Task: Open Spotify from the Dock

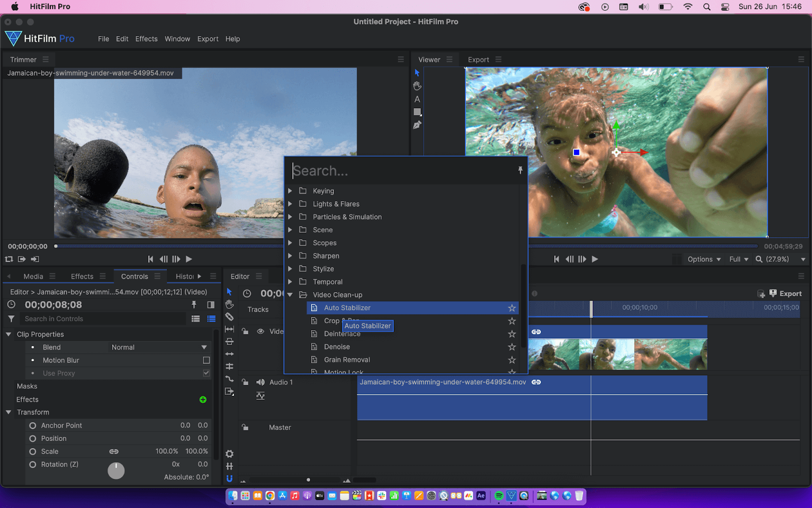Action: coord(499,496)
